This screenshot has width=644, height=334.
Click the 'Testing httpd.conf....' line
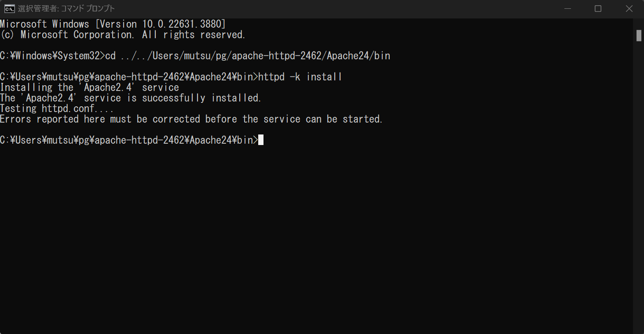point(57,109)
